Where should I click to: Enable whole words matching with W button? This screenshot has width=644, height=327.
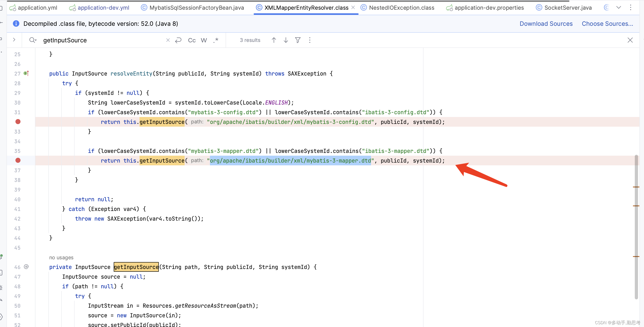tap(203, 40)
